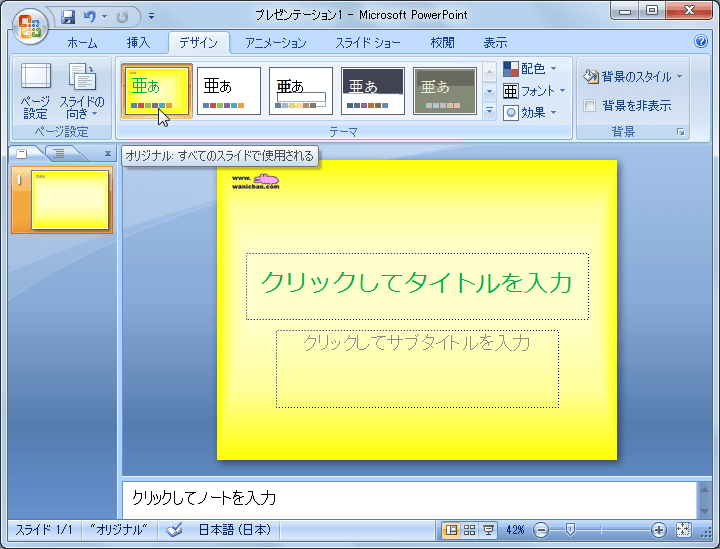Click the spell check status icon
The width and height of the screenshot is (720, 549).
pos(174,530)
